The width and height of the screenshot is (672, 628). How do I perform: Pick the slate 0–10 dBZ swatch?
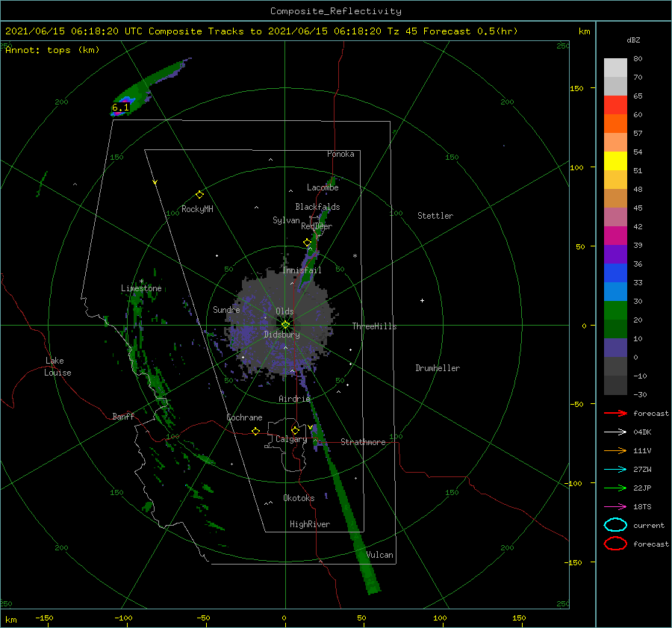[x=615, y=348]
